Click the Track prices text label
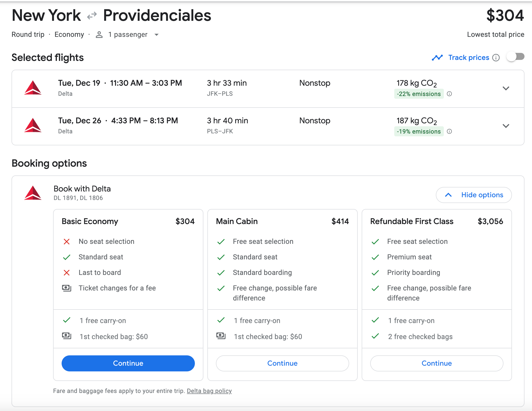532x411 pixels. 468,58
